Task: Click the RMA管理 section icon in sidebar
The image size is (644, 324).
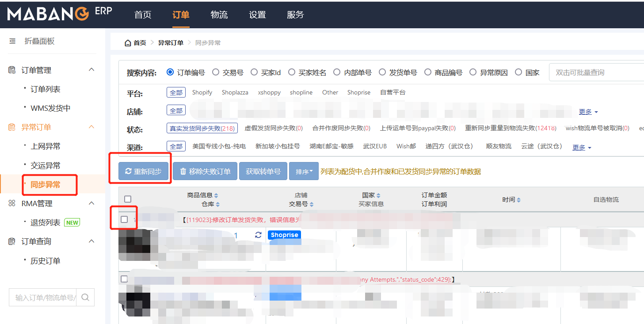Action: pyautogui.click(x=12, y=203)
